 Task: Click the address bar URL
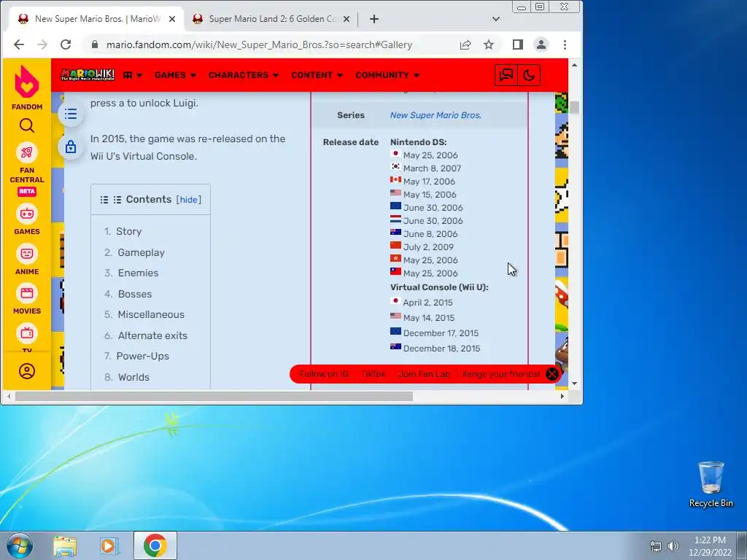259,44
